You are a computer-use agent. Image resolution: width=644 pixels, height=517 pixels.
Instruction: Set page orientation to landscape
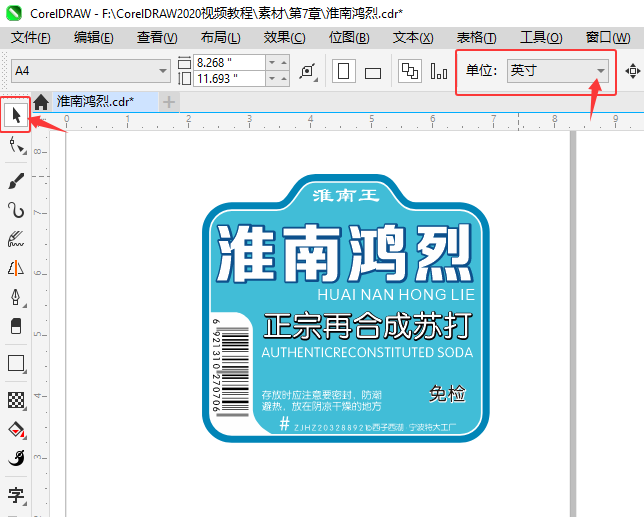[x=373, y=73]
